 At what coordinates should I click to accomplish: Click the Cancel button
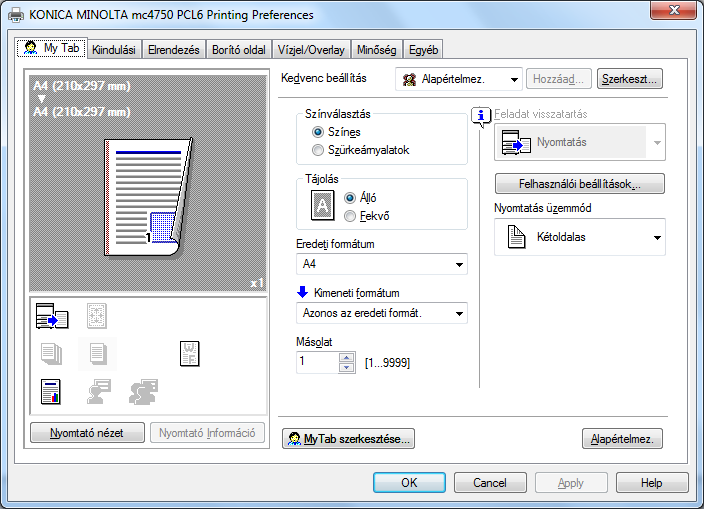coord(490,483)
